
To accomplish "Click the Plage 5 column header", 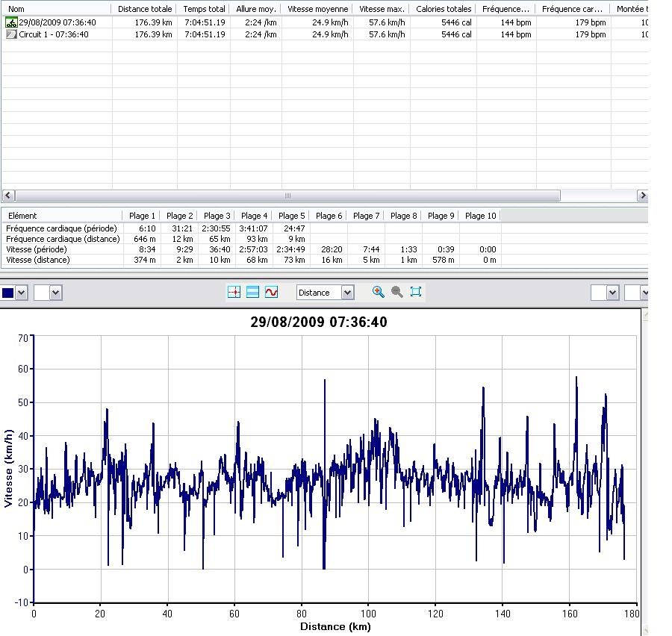I will [x=291, y=216].
